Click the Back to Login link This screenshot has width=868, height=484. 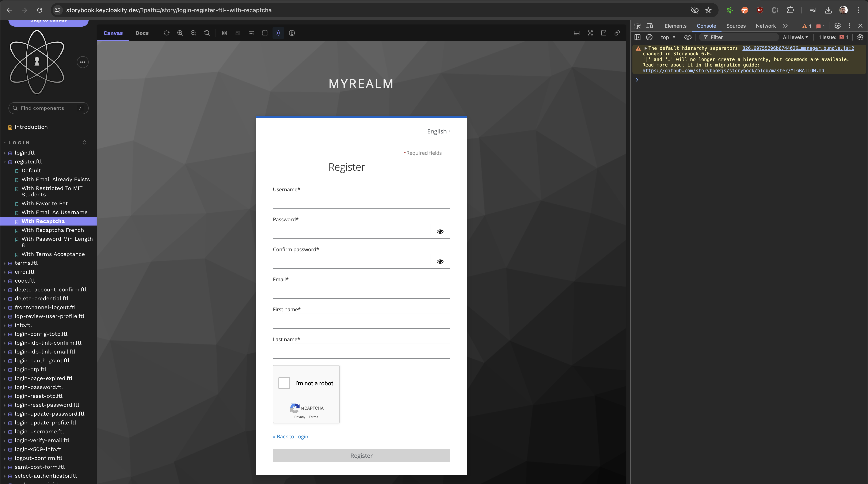coord(290,436)
